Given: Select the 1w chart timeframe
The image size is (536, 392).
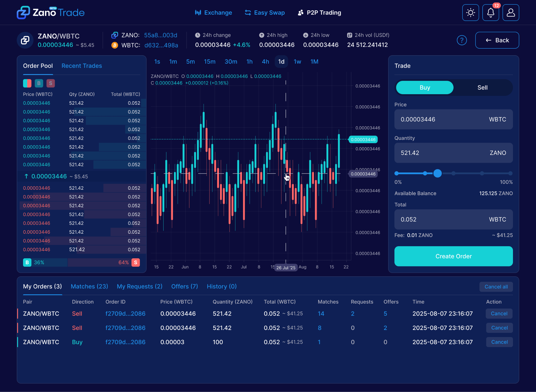Looking at the screenshot, I should point(297,62).
